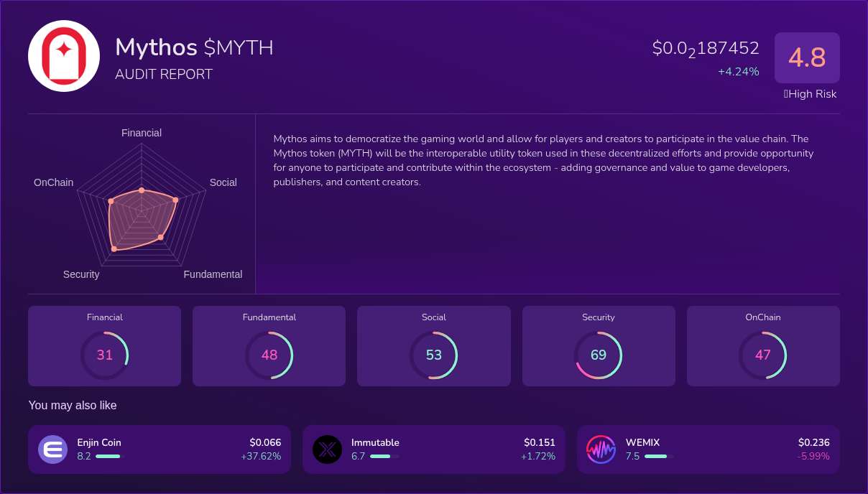The width and height of the screenshot is (868, 494).
Task: Click the Financial score ring showing 31
Action: pyautogui.click(x=104, y=355)
